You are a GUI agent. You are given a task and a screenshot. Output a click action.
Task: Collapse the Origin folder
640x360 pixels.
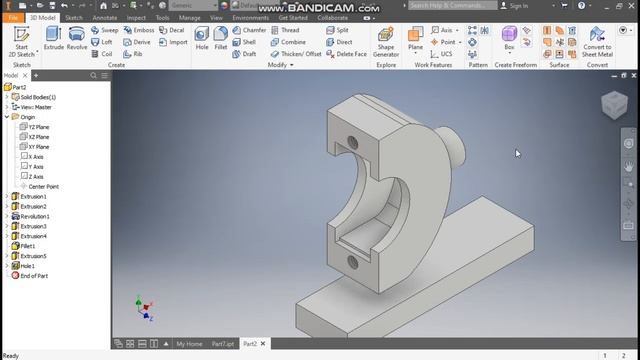pos(7,117)
